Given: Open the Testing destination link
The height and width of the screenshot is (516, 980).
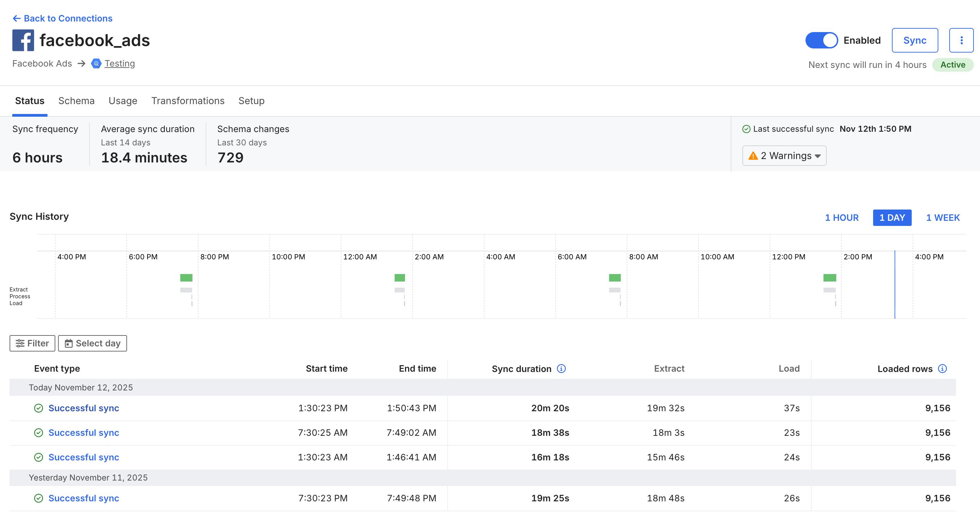Looking at the screenshot, I should [x=120, y=63].
